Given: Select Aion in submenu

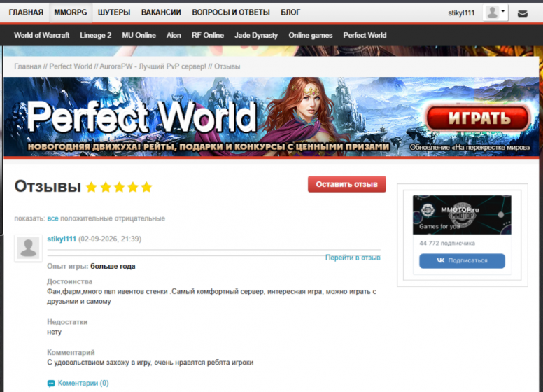Looking at the screenshot, I should point(174,35).
